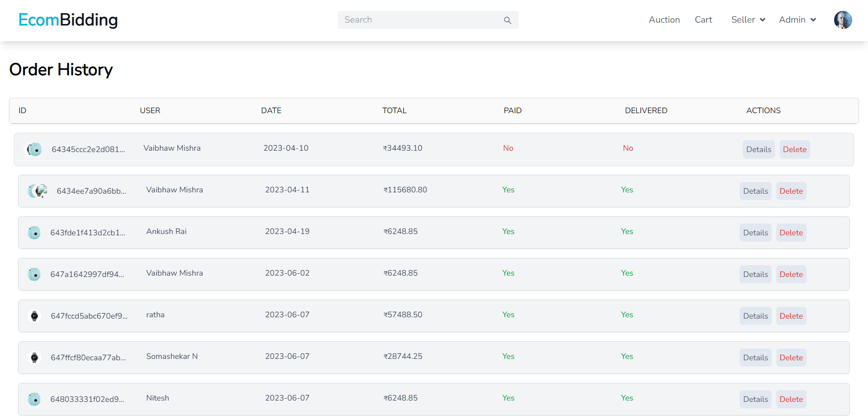Click the ₹34493.10 total
The height and width of the screenshot is (420, 868).
click(x=402, y=148)
